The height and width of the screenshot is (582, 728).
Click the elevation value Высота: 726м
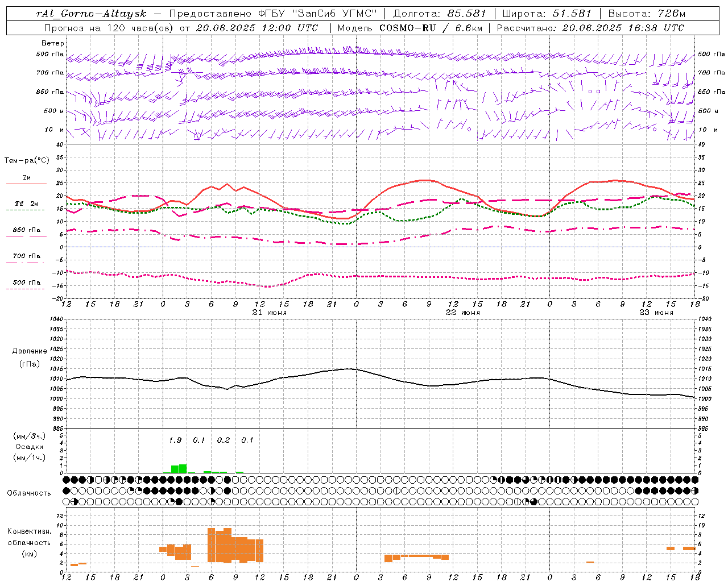coord(647,14)
